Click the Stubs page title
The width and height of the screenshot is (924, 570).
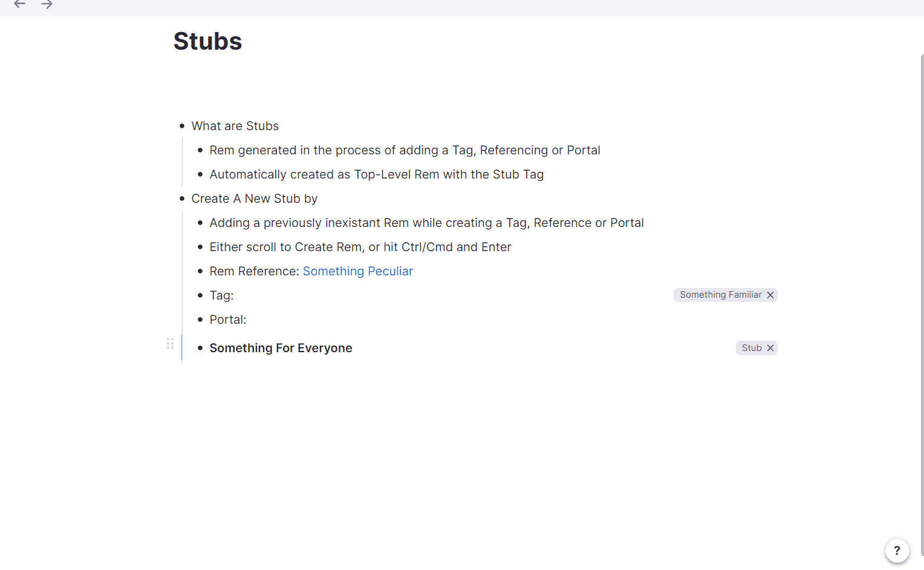click(207, 41)
